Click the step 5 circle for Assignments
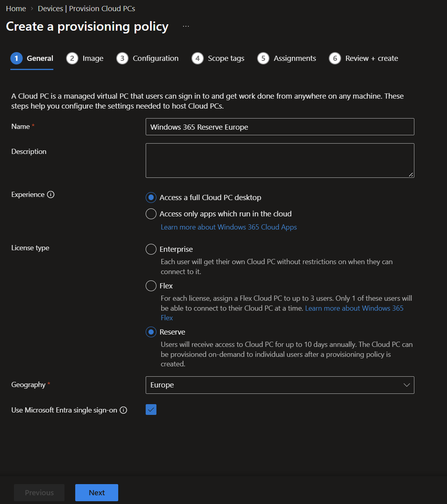 pyautogui.click(x=263, y=58)
